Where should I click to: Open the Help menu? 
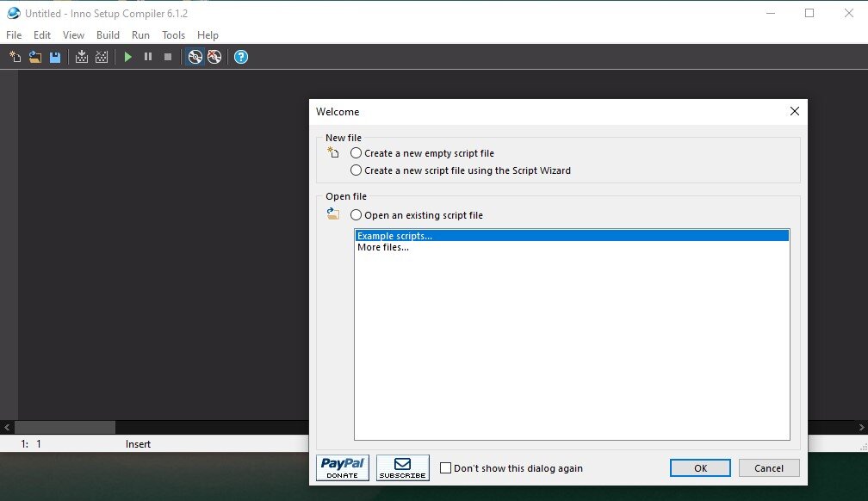click(x=208, y=35)
